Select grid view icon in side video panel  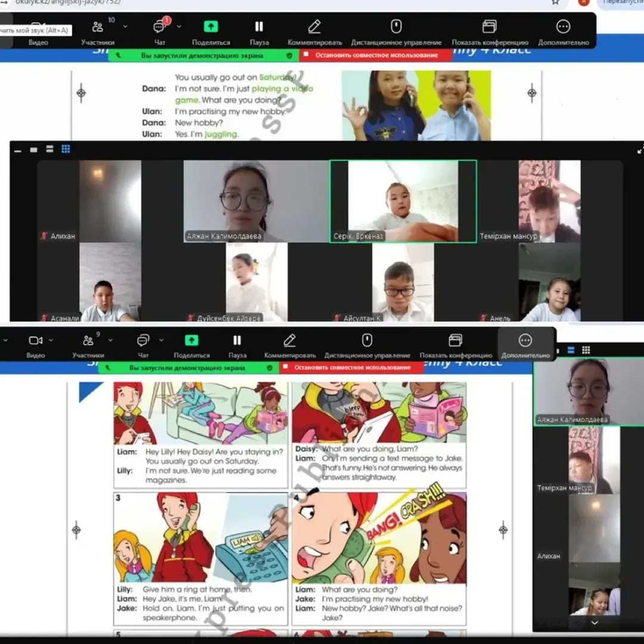[x=586, y=351]
